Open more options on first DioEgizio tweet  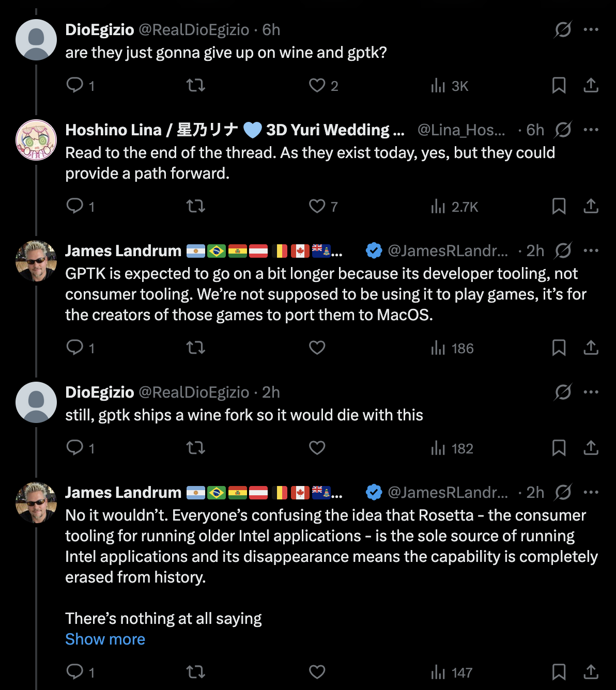pos(591,29)
